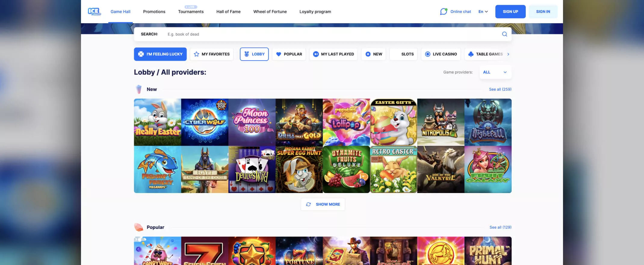Open Deuces Wild game thumbnail
This screenshot has height=265, width=644.
click(x=252, y=170)
